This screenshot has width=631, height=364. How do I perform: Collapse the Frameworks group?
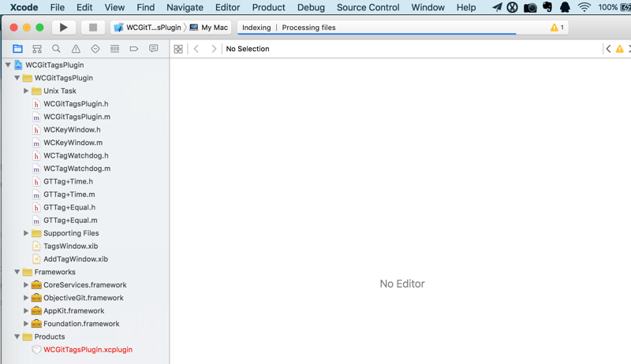click(x=17, y=272)
